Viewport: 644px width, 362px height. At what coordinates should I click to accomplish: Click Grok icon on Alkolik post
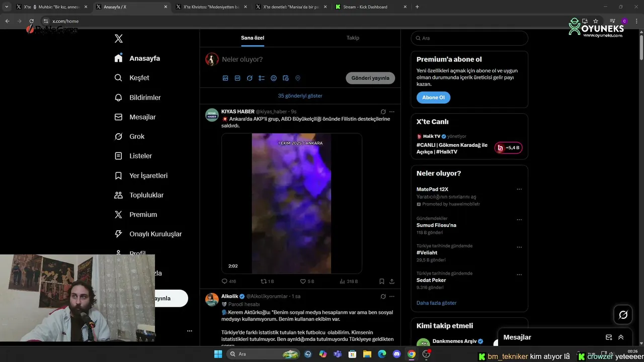pos(383,297)
